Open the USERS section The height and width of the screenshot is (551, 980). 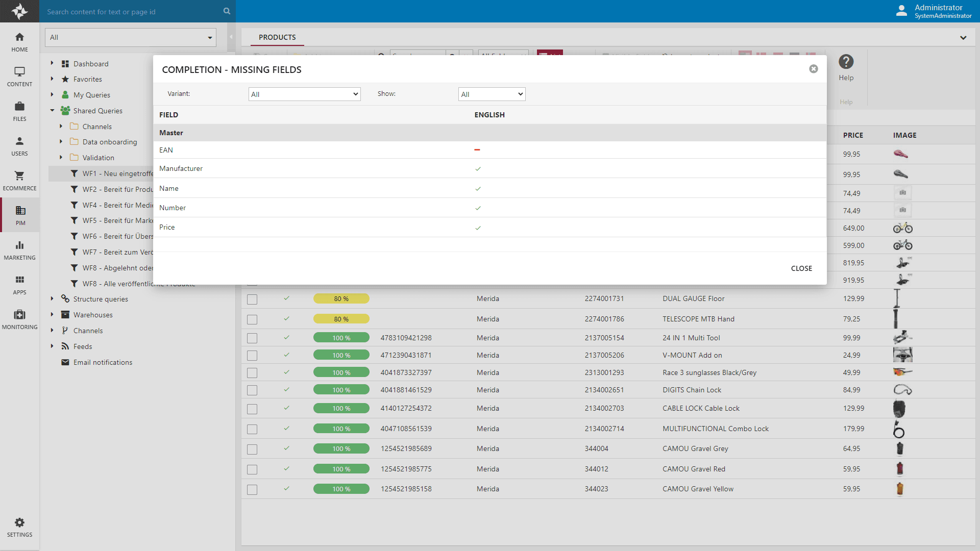coord(19,146)
